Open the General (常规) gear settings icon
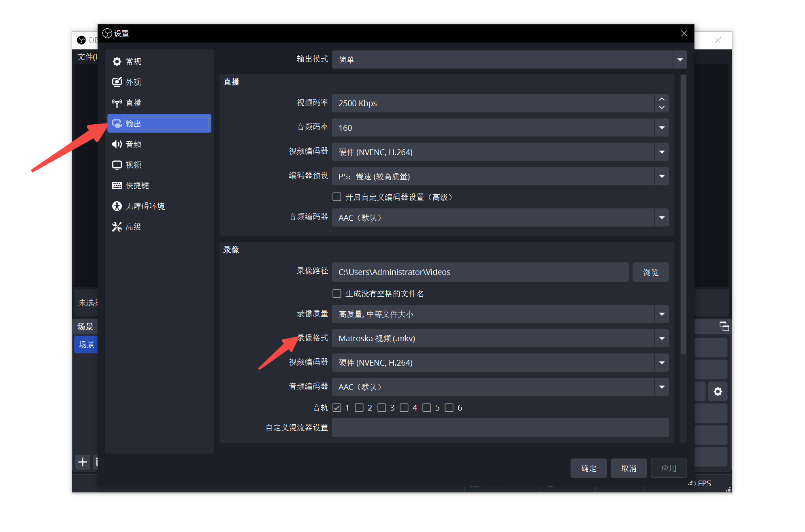Image resolution: width=805 pixels, height=532 pixels. pos(117,62)
